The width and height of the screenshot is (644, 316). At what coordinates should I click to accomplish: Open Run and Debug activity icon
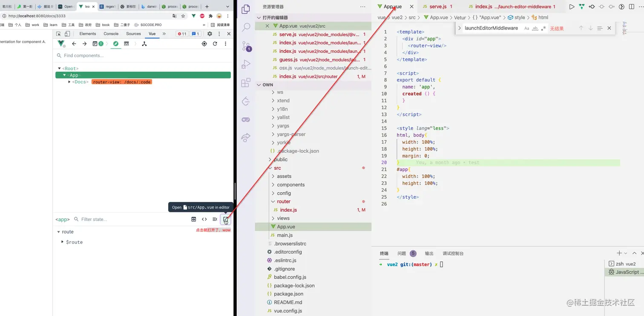click(246, 64)
